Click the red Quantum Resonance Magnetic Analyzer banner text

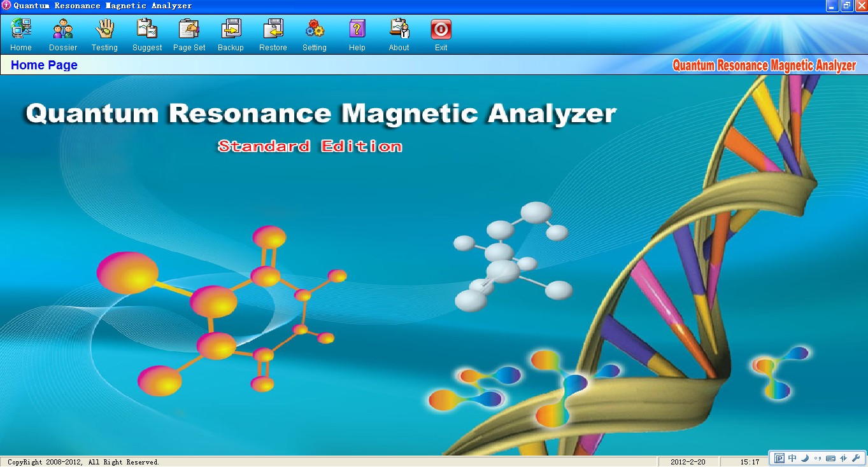coord(764,66)
